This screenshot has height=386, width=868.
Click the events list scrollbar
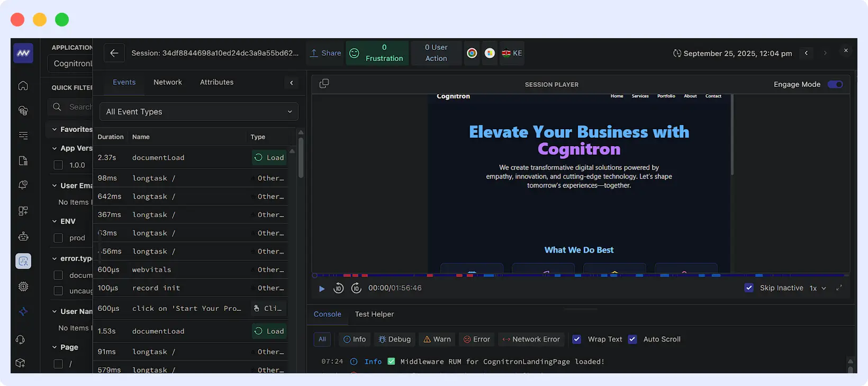301,157
